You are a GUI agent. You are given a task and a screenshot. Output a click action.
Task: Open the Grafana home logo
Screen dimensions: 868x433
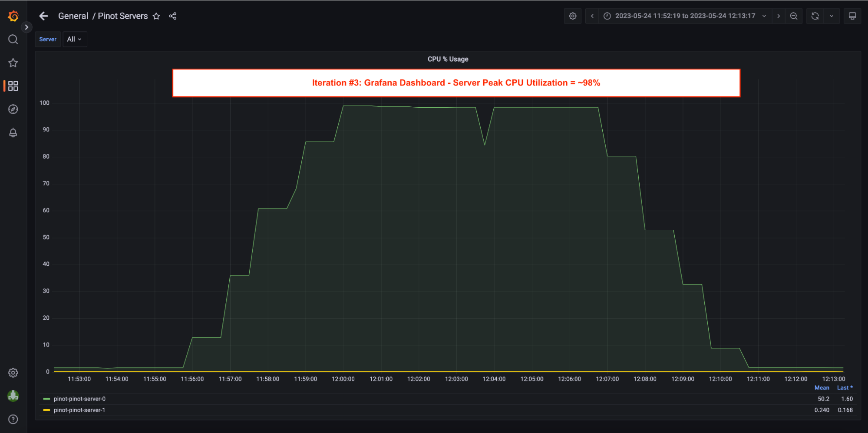tap(13, 16)
